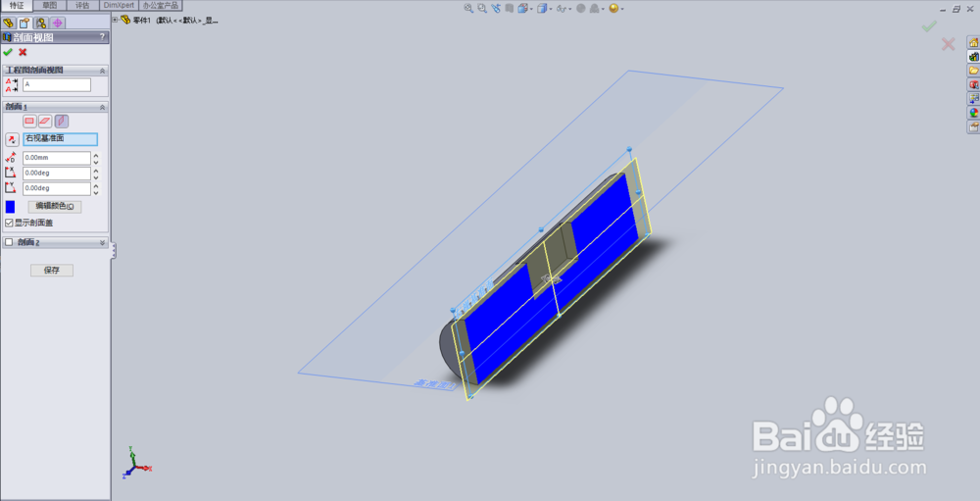Zoom to fit in heads-up toolbar
980x501 pixels.
tap(468, 8)
